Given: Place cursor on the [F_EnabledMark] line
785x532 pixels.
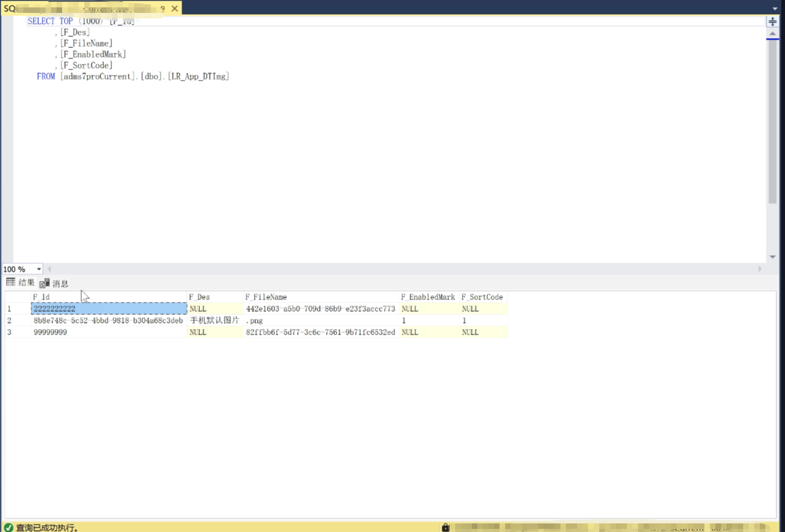Looking at the screenshot, I should (x=90, y=54).
